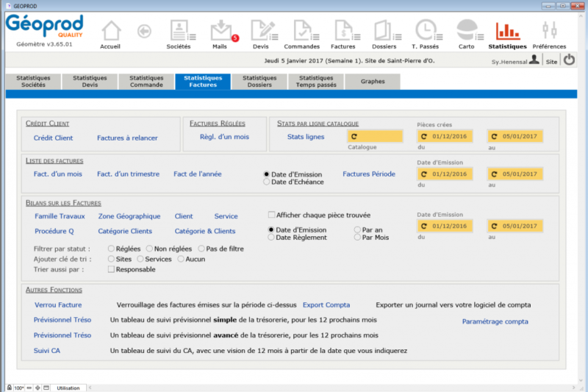Open the Catalogue selector field
The image size is (588, 392).
375,136
